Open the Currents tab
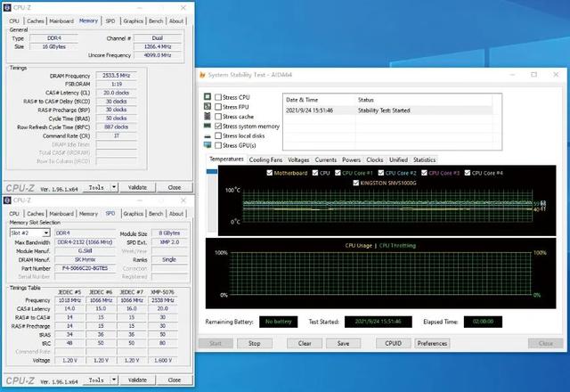 (x=326, y=159)
